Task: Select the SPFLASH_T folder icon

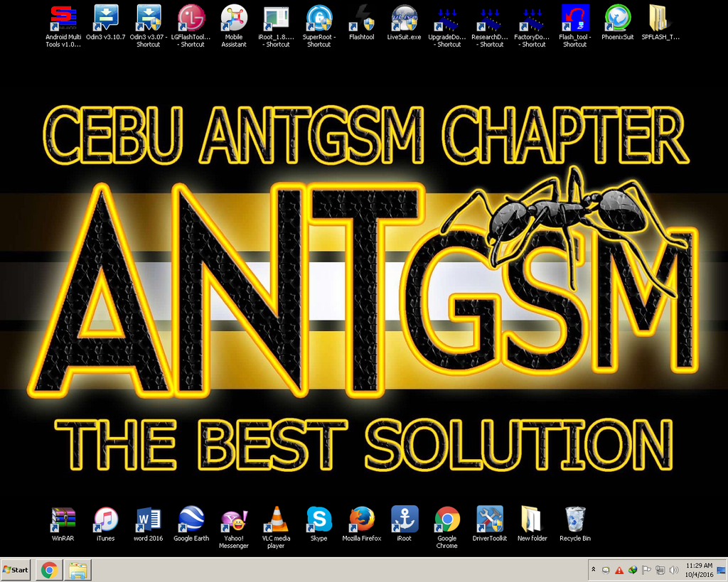Action: tap(660, 18)
